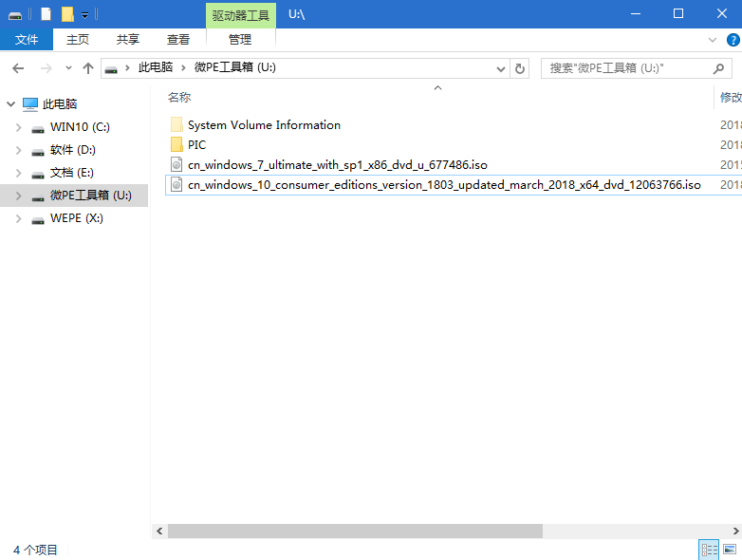The height and width of the screenshot is (560, 742).
Task: Switch to the 主页 ribbon tab
Action: coord(78,39)
